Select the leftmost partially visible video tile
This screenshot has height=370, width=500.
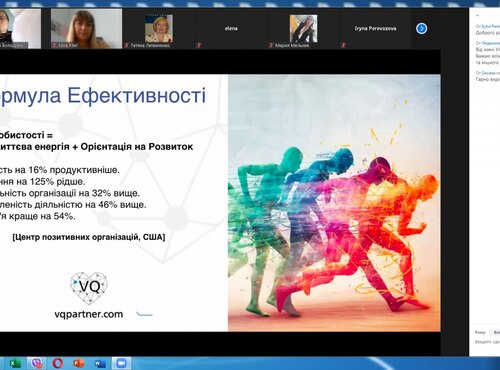click(x=20, y=29)
